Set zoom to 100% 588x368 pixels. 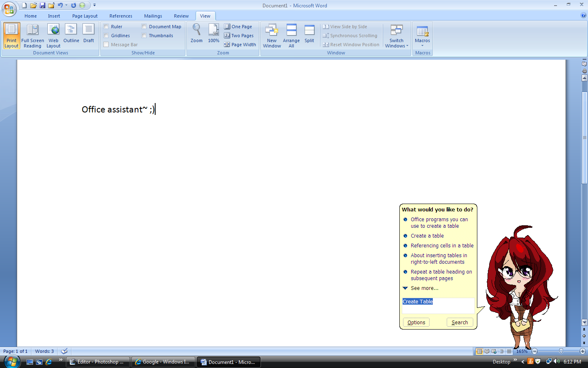(214, 34)
